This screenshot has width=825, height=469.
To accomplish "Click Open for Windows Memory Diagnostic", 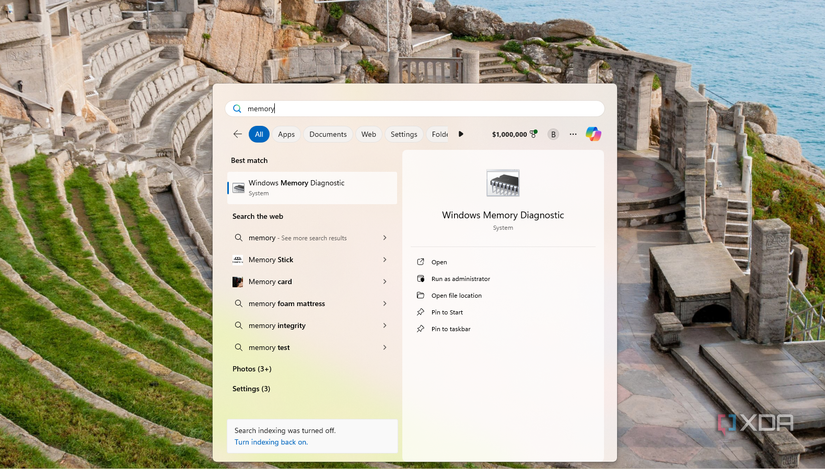I will coord(439,262).
